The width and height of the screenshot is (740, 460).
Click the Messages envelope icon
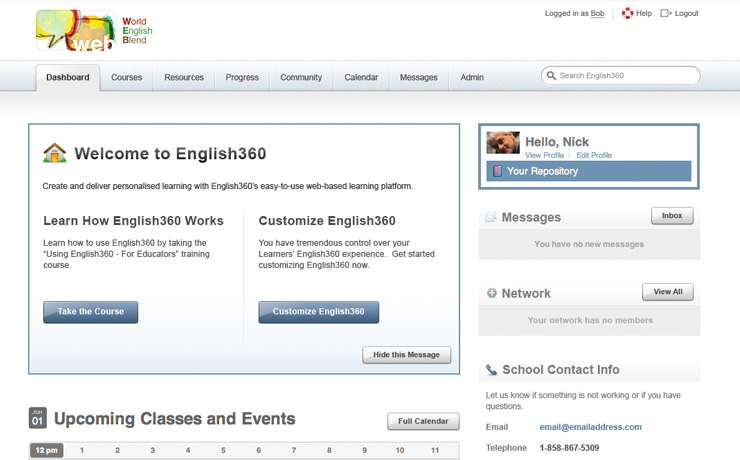tap(490, 217)
